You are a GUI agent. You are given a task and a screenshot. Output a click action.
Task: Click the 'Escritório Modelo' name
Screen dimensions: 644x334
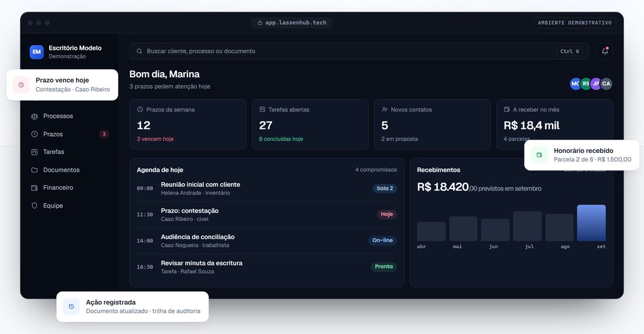point(75,48)
